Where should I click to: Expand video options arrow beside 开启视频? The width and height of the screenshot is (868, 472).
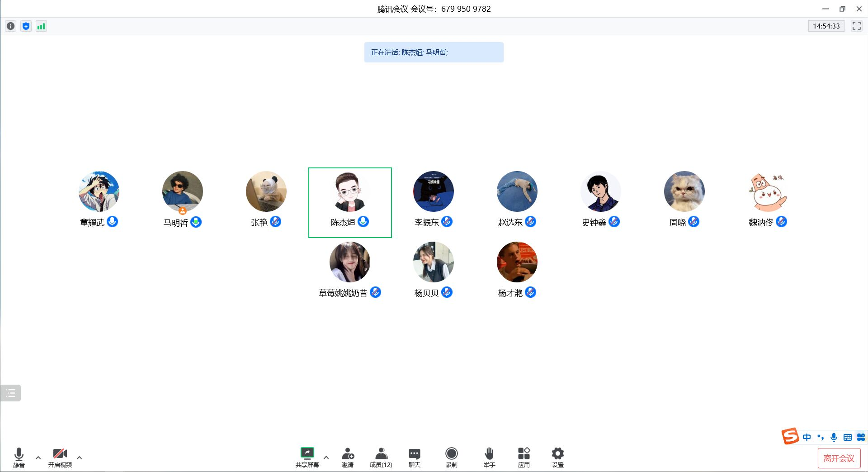tap(80, 458)
